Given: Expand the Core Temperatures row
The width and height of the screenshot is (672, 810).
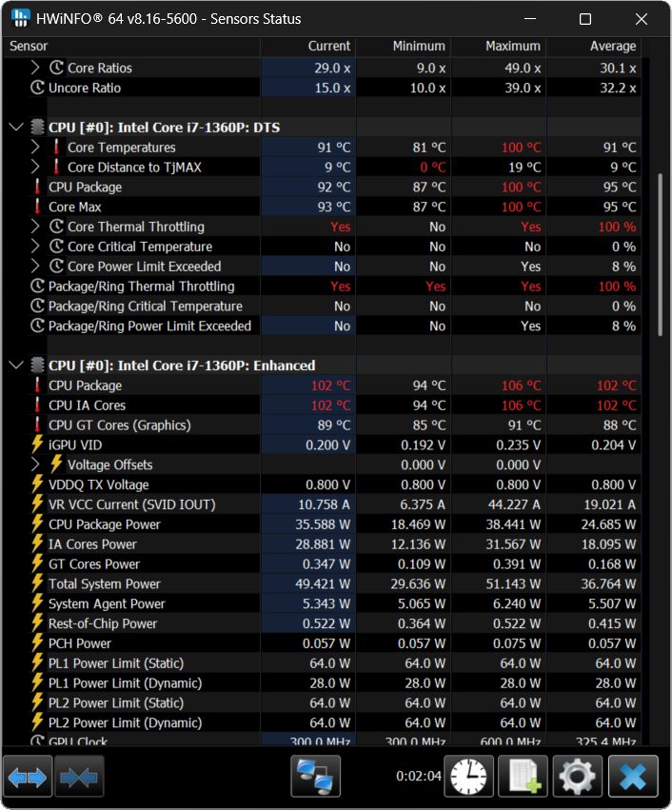Looking at the screenshot, I should (x=35, y=148).
